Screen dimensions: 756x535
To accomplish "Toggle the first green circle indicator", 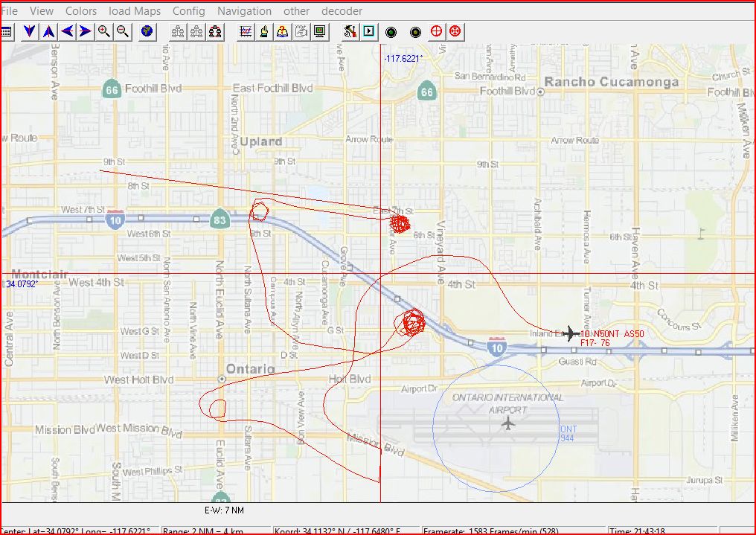I will coord(391,32).
